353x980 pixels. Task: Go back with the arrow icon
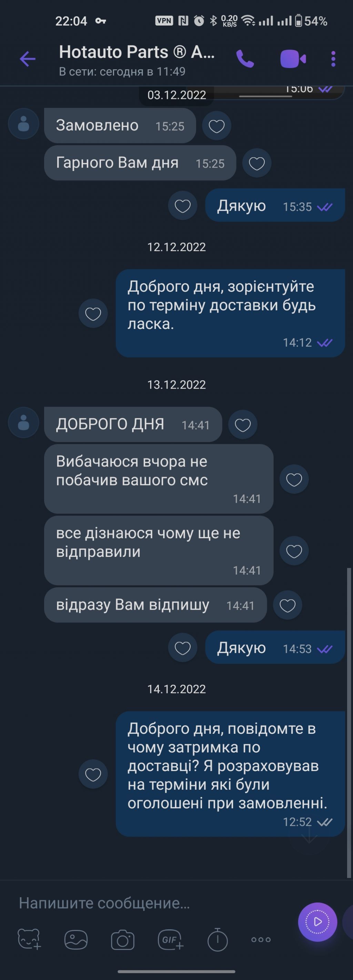27,59
